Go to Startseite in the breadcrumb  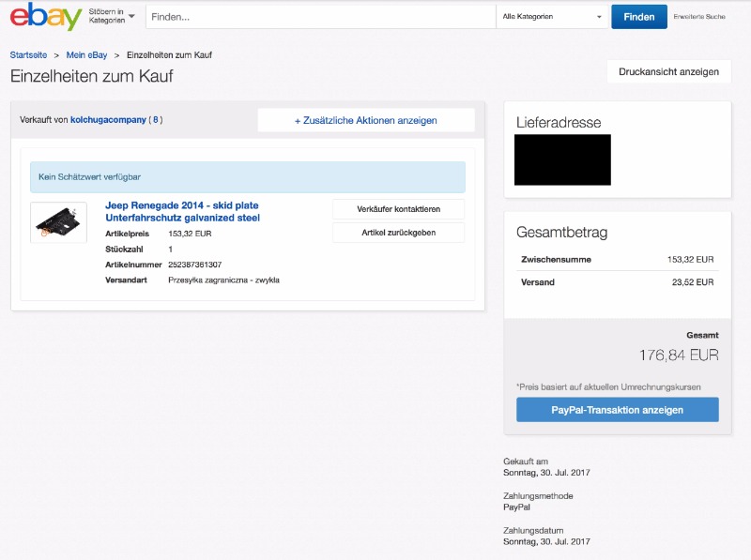(28, 55)
